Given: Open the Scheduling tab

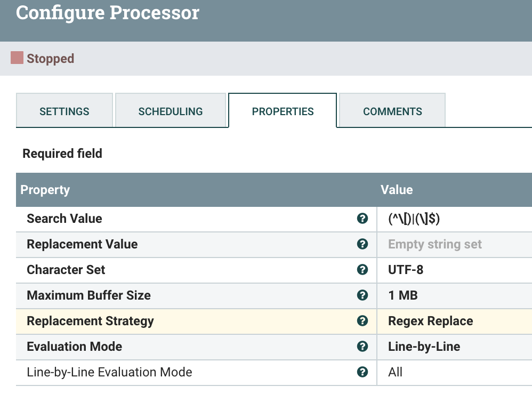Looking at the screenshot, I should click(171, 111).
